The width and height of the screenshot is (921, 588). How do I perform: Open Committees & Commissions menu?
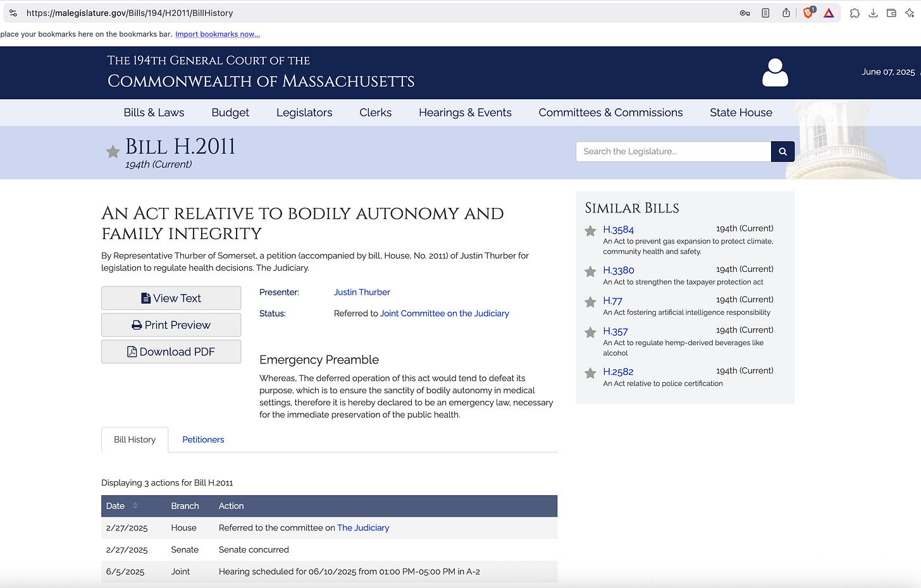pyautogui.click(x=610, y=113)
